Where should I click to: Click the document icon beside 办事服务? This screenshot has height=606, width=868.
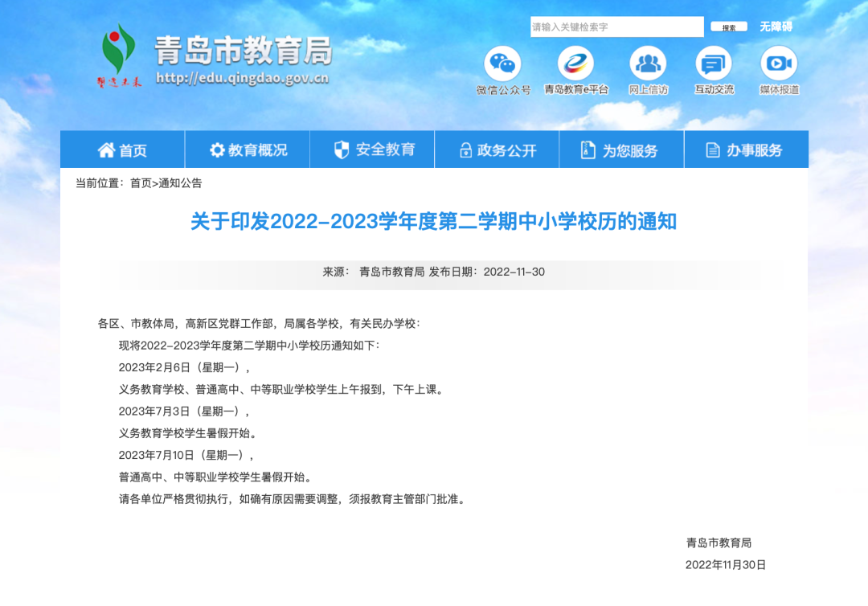click(x=713, y=150)
